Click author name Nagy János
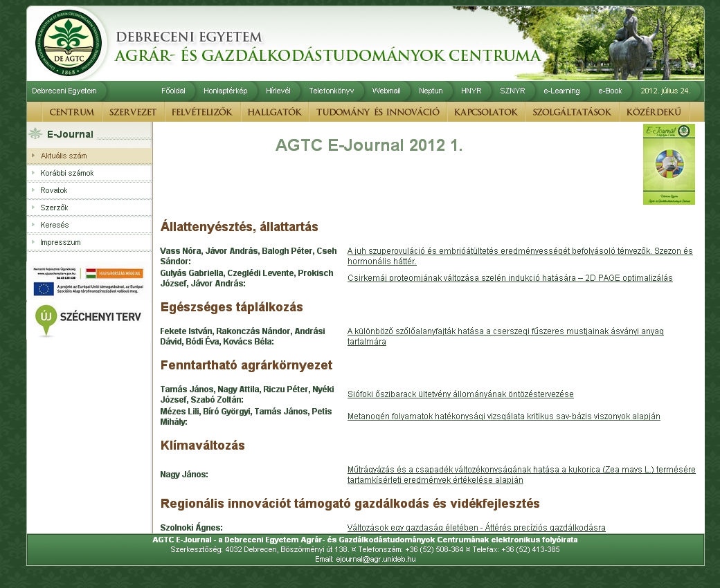The height and width of the screenshot is (588, 720). [184, 475]
